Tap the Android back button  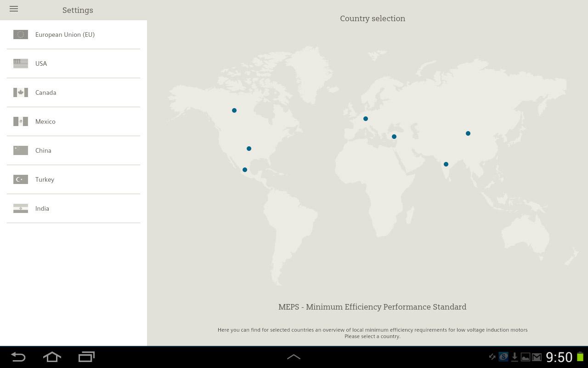click(x=18, y=357)
